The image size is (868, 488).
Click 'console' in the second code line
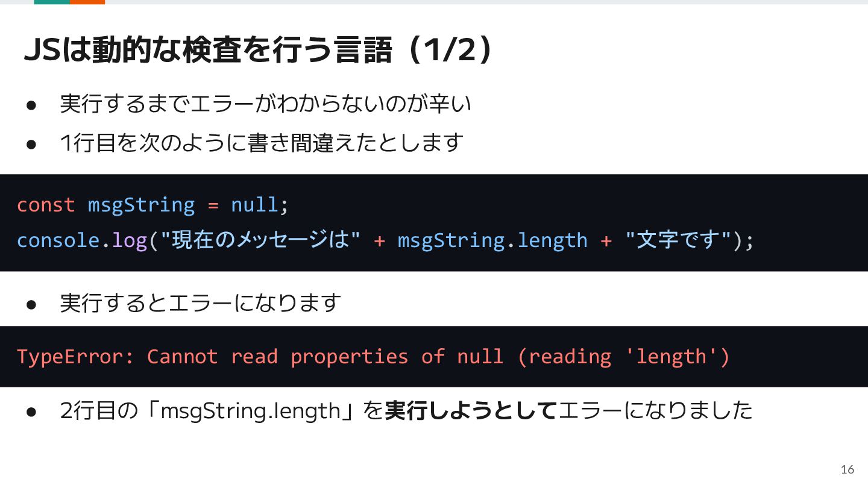click(58, 240)
